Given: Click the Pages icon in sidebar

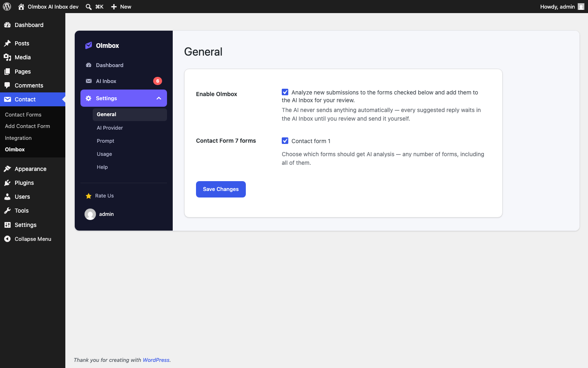Looking at the screenshot, I should coord(7,72).
